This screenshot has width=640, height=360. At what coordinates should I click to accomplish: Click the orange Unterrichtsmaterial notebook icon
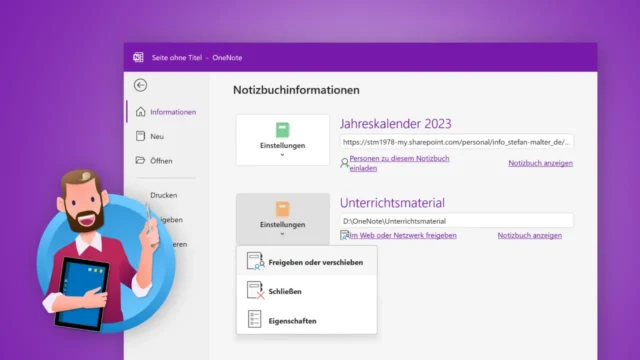[282, 209]
